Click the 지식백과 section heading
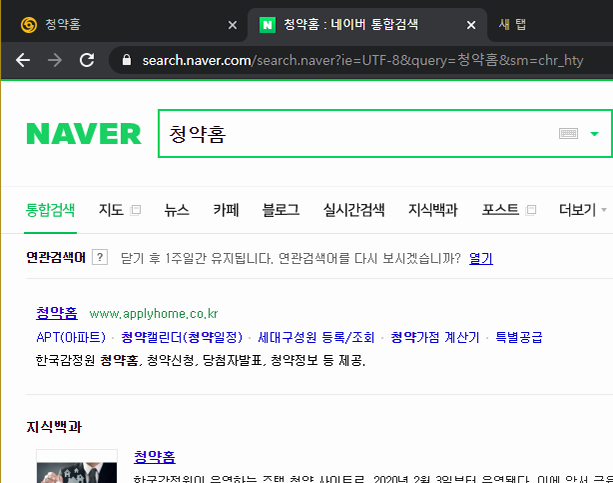The height and width of the screenshot is (483, 613). (54, 427)
